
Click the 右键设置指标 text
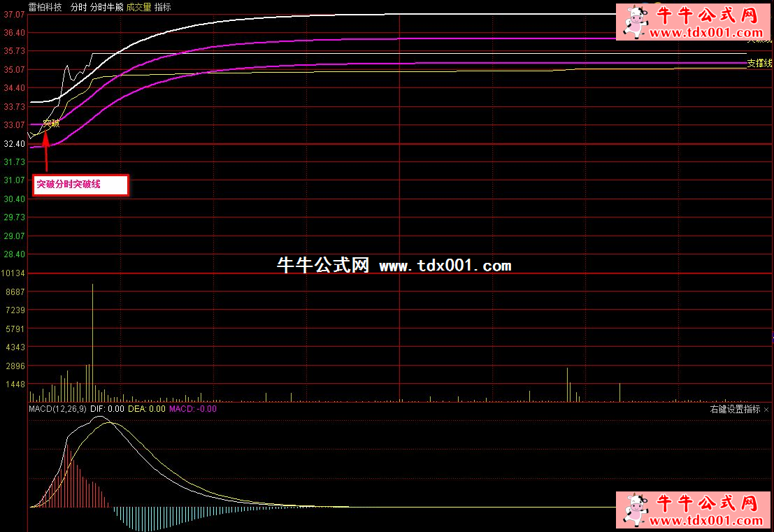735,410
